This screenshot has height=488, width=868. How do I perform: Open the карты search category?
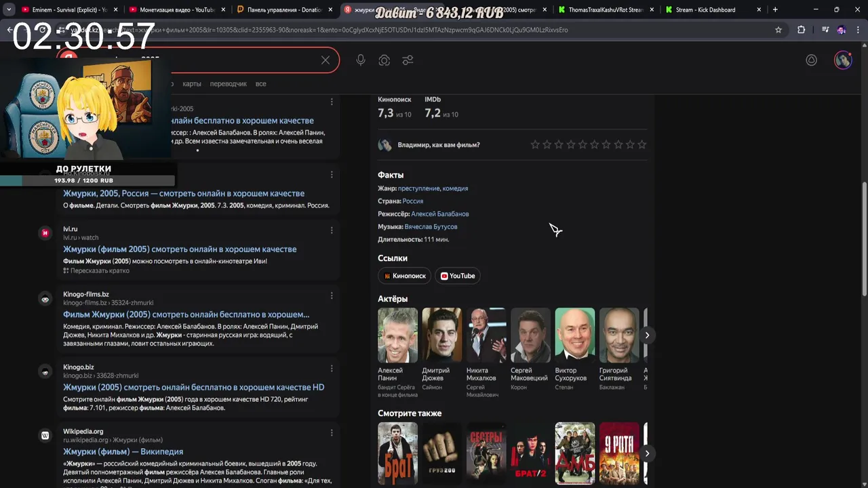pyautogui.click(x=192, y=83)
